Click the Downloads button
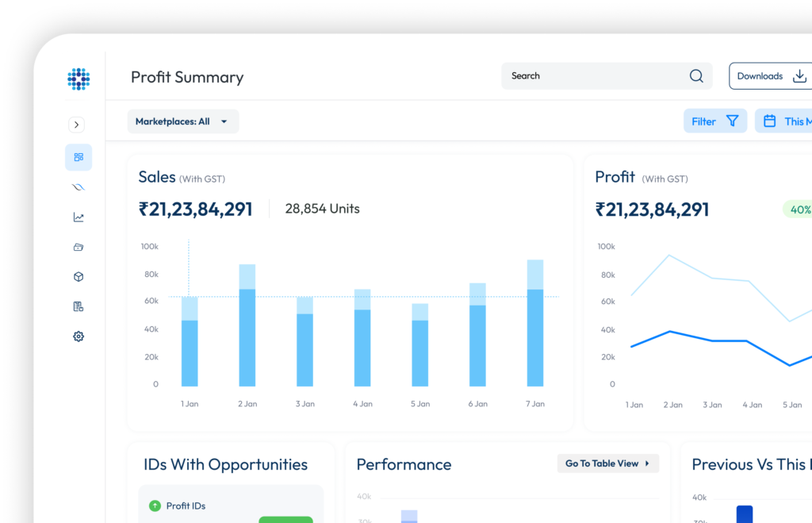 click(x=771, y=76)
